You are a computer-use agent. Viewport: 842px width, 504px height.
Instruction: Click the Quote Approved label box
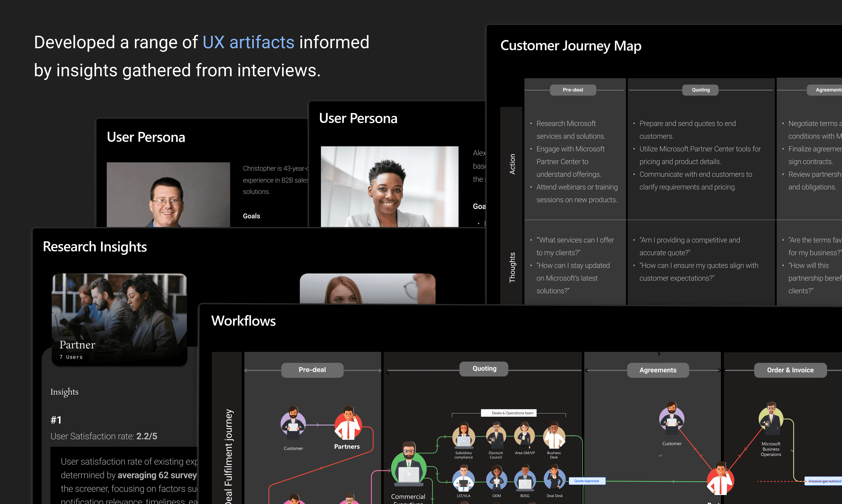coord(587,481)
